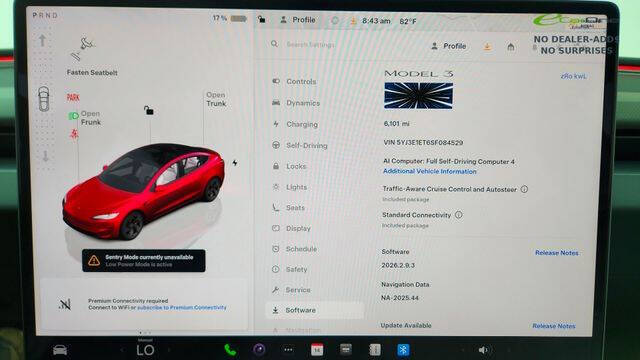
Task: Tap the 8:43 am clock
Action: [x=376, y=20]
